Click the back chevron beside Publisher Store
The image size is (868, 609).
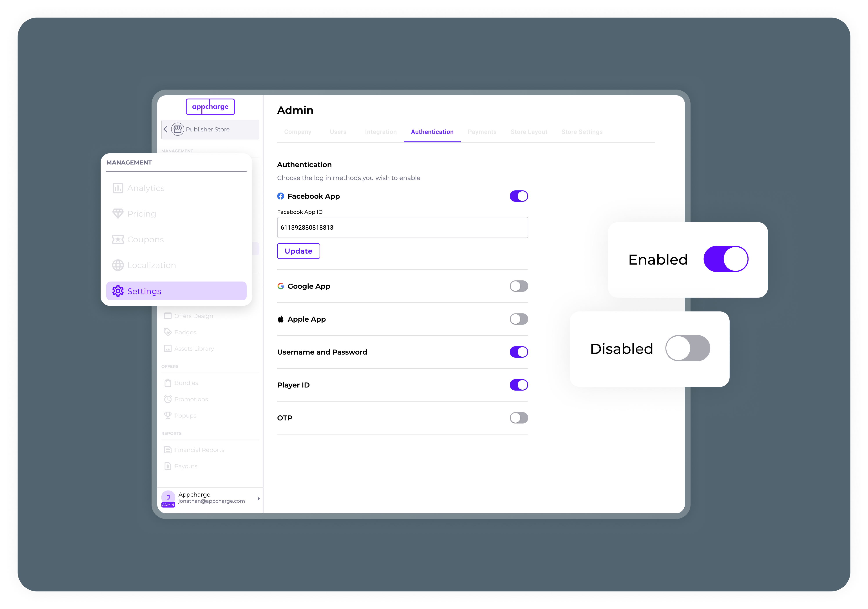coord(166,129)
